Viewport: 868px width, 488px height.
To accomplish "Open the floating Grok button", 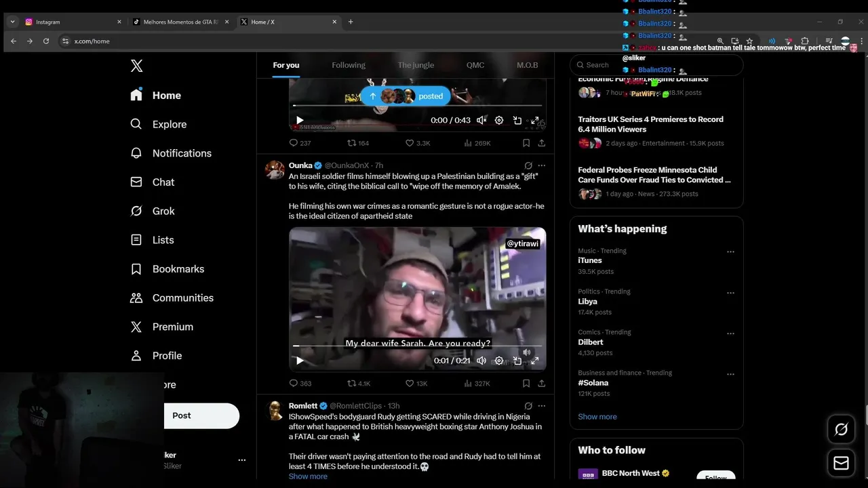I will click(x=841, y=429).
